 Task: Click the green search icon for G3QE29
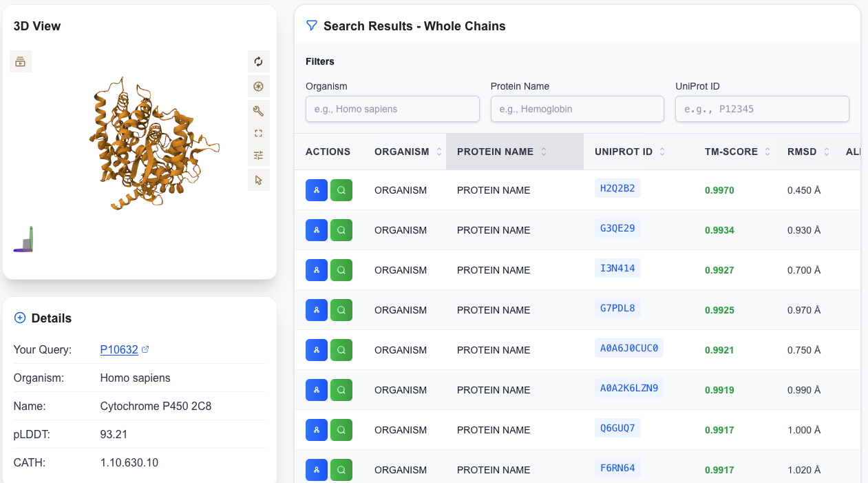(341, 230)
